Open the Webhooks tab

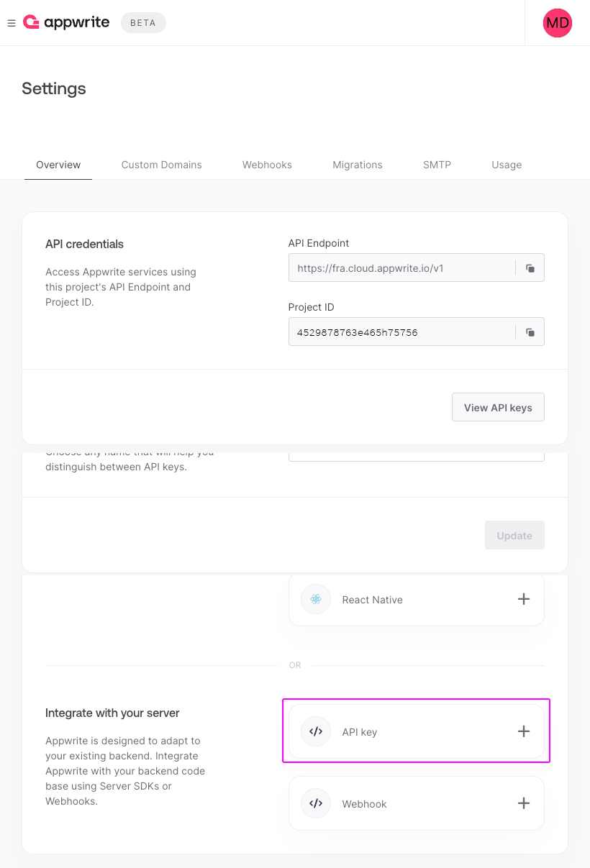coord(267,165)
